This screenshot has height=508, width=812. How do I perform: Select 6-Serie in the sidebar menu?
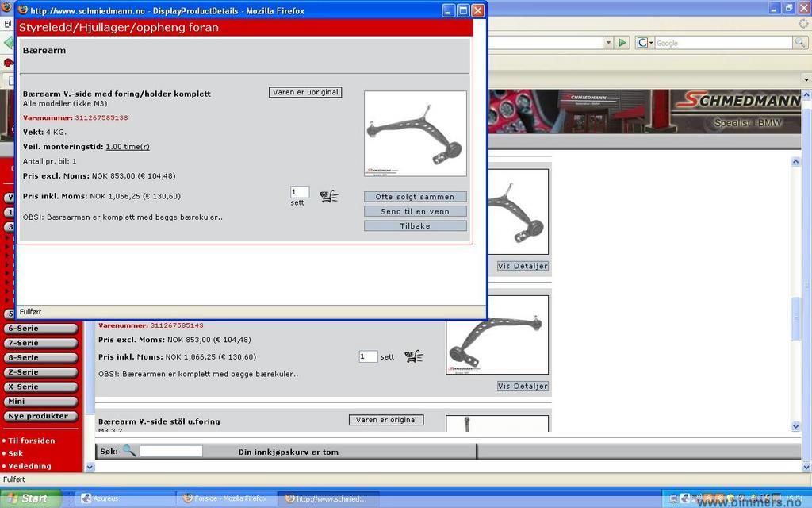(x=41, y=329)
